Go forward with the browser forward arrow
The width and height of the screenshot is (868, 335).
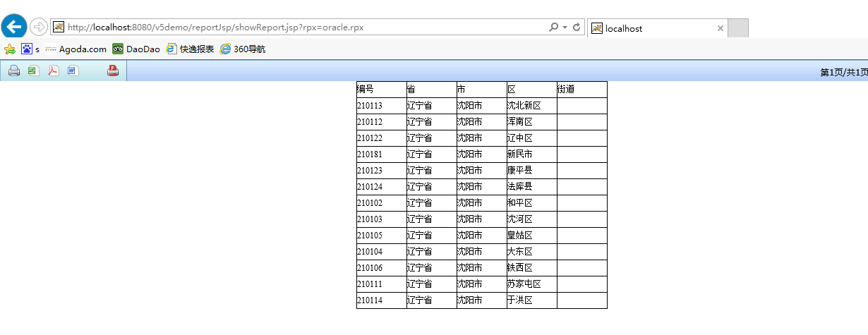[39, 28]
